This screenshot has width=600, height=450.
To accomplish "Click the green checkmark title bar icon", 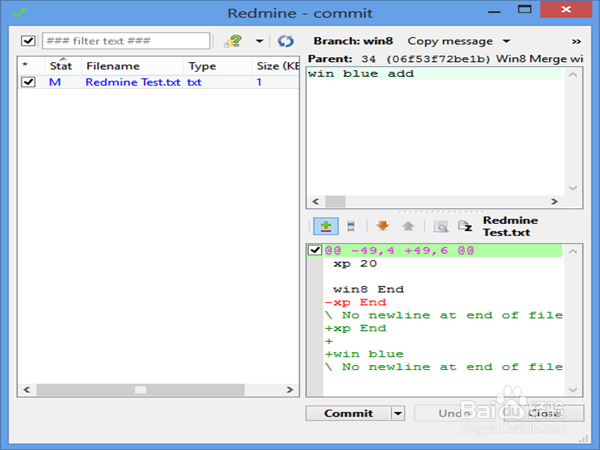I will 19,12.
